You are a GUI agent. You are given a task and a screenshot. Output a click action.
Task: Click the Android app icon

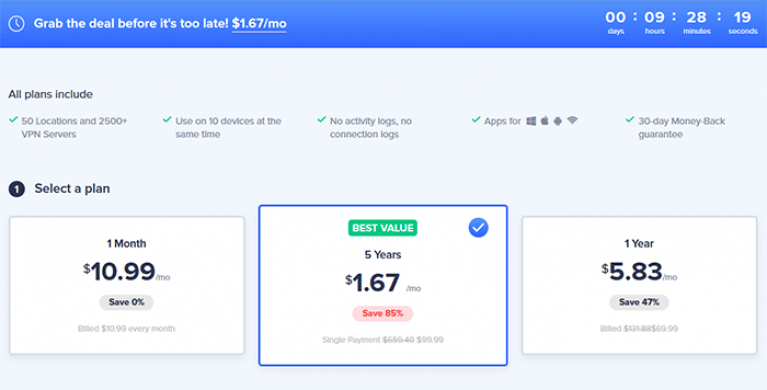[558, 121]
